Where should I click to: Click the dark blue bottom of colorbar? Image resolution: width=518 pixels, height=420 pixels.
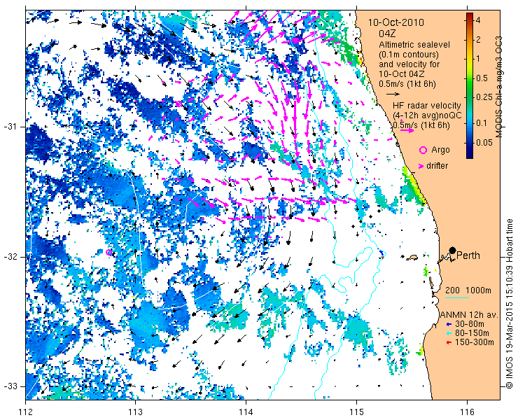470,155
